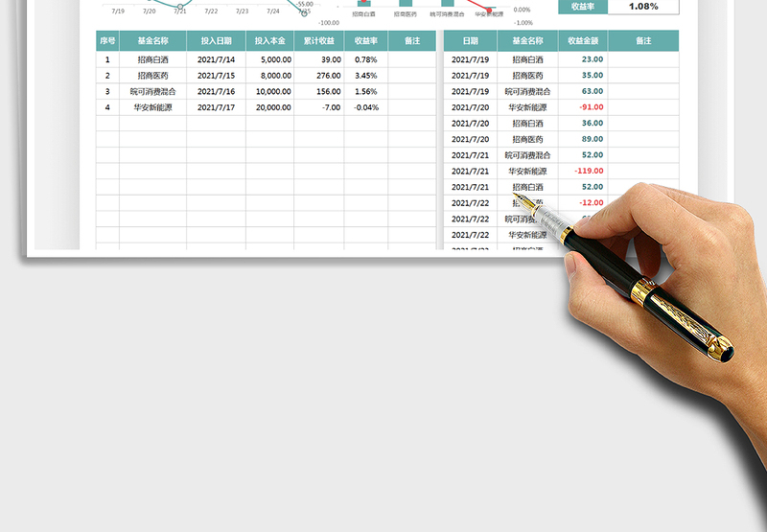Select the 日期 column header

[470, 41]
